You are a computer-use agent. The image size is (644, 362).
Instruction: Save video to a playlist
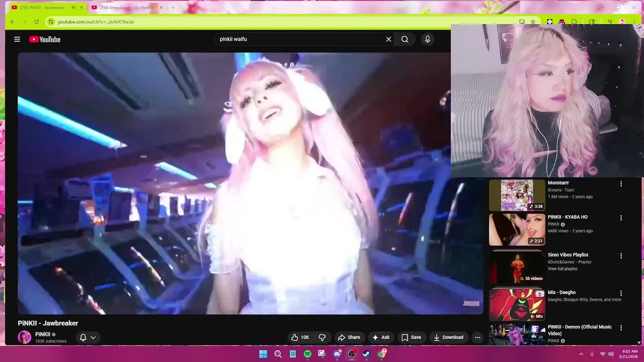point(411,337)
